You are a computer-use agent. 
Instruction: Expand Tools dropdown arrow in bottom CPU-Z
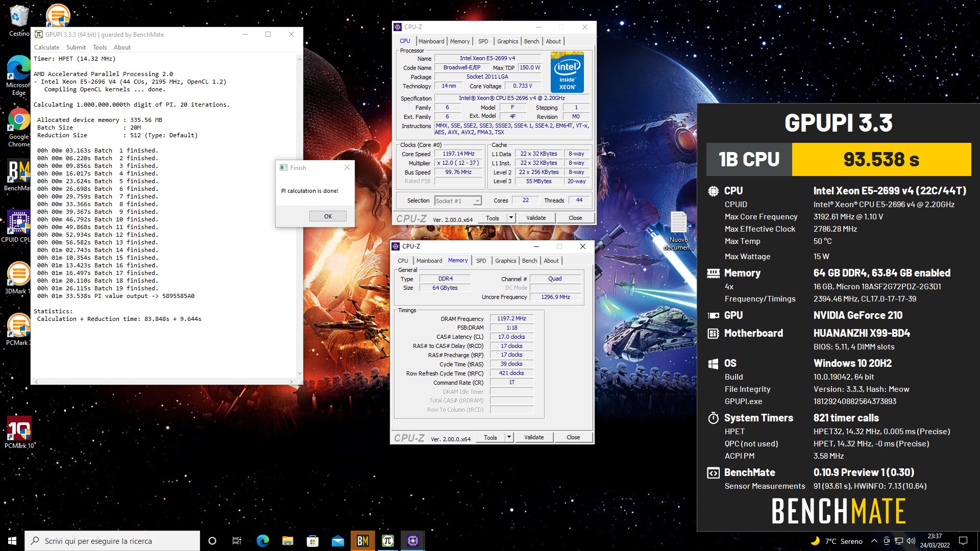508,437
